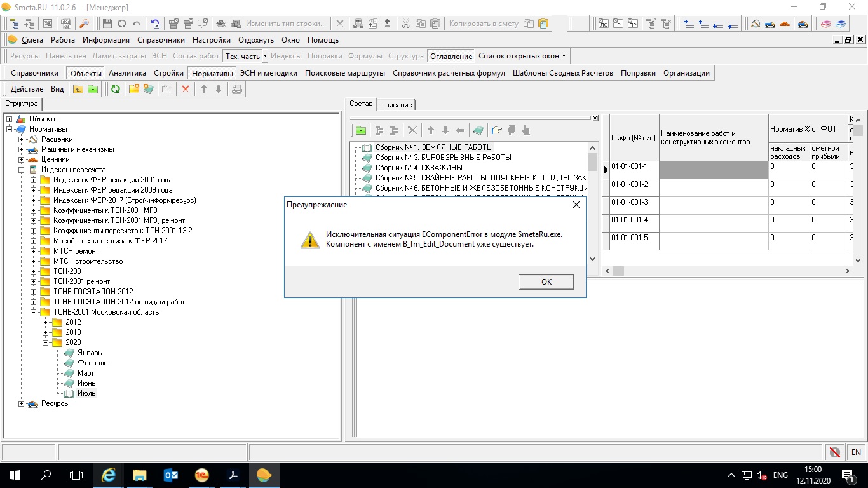Select Июль in the 2020 folder
The width and height of the screenshot is (868, 488).
tap(86, 393)
